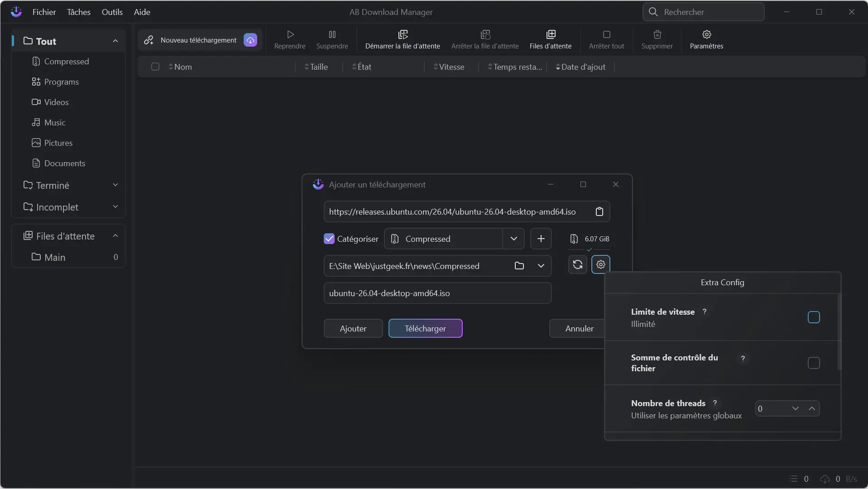This screenshot has width=868, height=489.
Task: Open the Tâches menu
Action: [x=79, y=12]
